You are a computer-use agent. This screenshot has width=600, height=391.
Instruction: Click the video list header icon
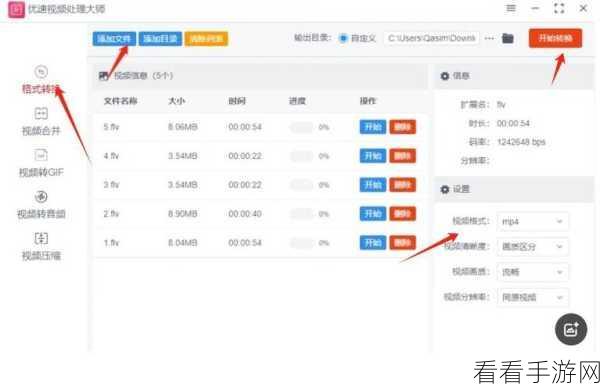pyautogui.click(x=103, y=76)
